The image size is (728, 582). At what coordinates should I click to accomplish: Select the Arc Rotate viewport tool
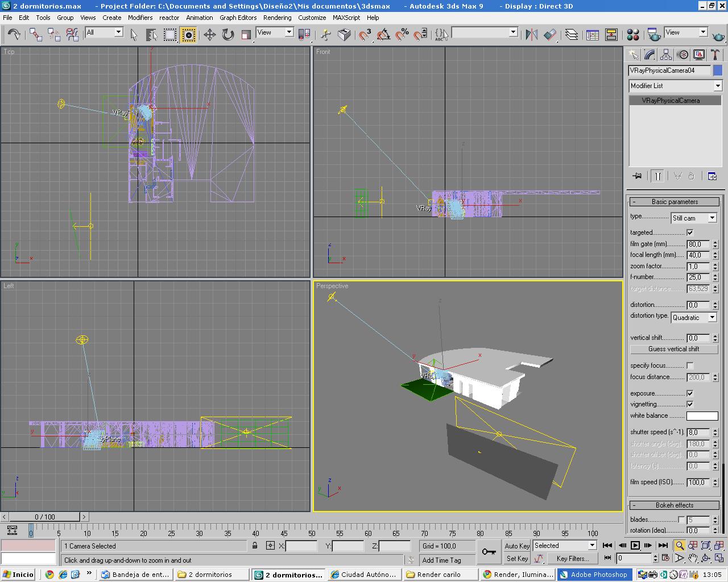click(706, 558)
